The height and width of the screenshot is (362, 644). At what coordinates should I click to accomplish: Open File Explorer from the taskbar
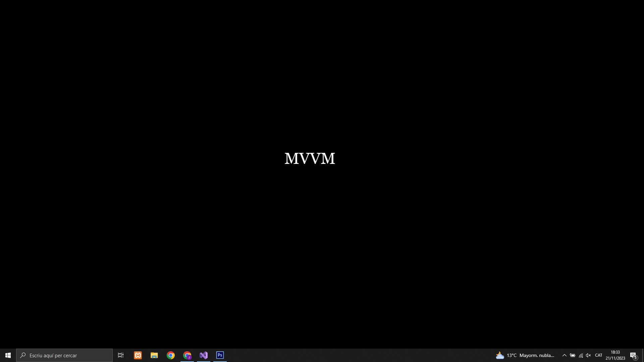pyautogui.click(x=154, y=355)
